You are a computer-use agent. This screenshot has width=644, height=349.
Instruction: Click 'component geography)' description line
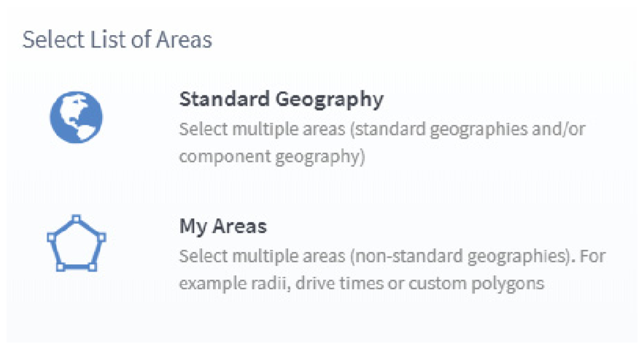click(x=271, y=156)
